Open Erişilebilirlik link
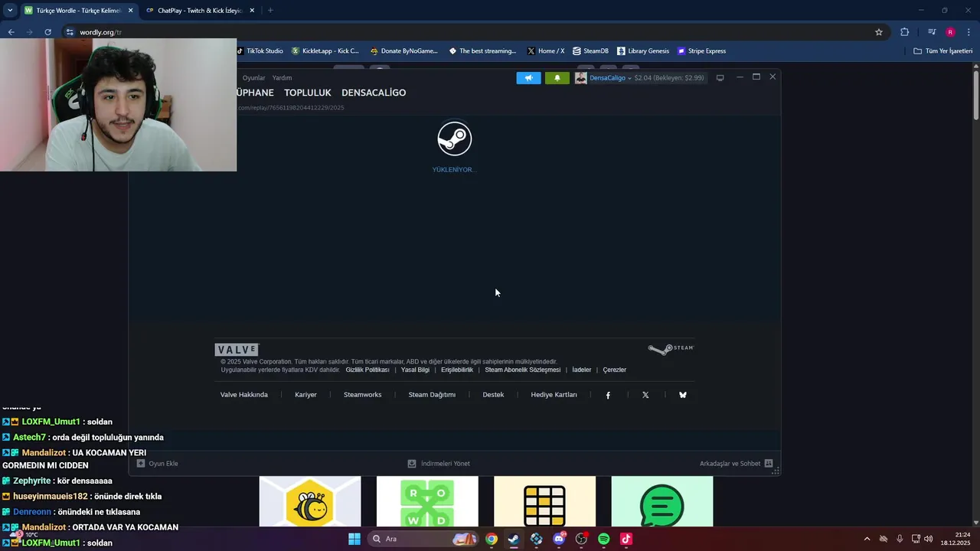Viewport: 980px width, 551px height. tap(457, 370)
